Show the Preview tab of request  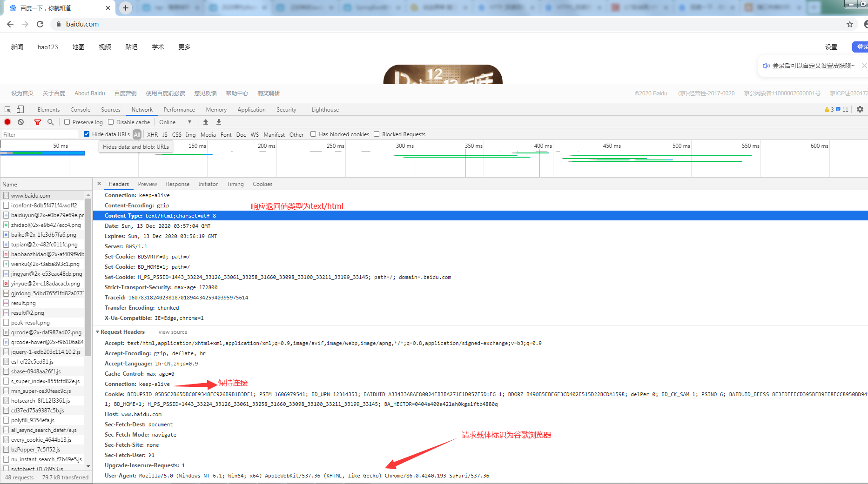148,184
